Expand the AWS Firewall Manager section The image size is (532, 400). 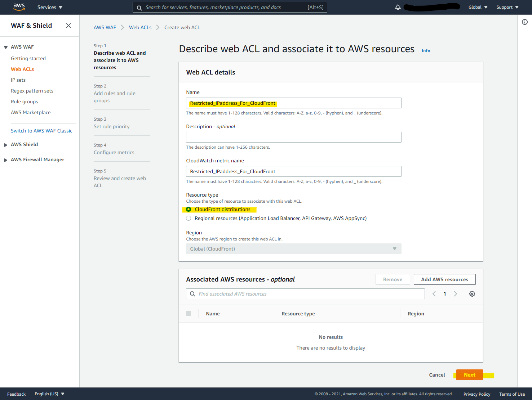[6, 160]
